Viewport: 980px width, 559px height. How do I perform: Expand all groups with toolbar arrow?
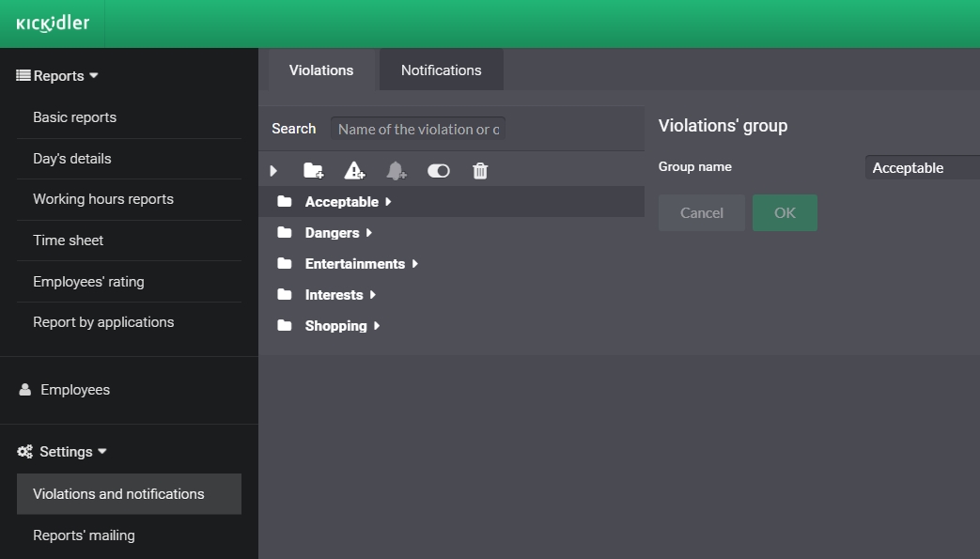[x=273, y=170]
